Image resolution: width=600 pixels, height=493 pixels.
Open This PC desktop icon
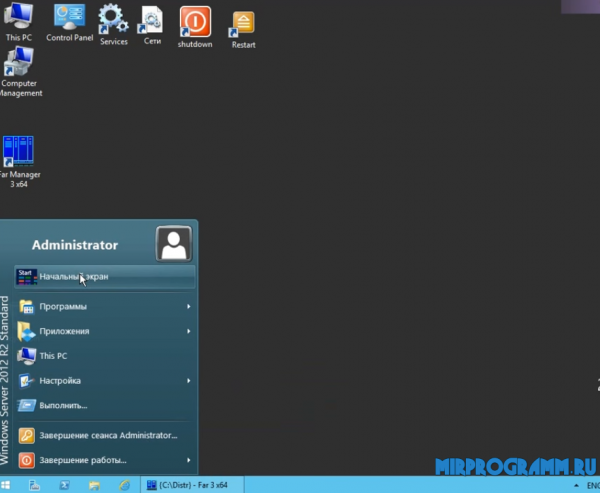click(x=18, y=21)
